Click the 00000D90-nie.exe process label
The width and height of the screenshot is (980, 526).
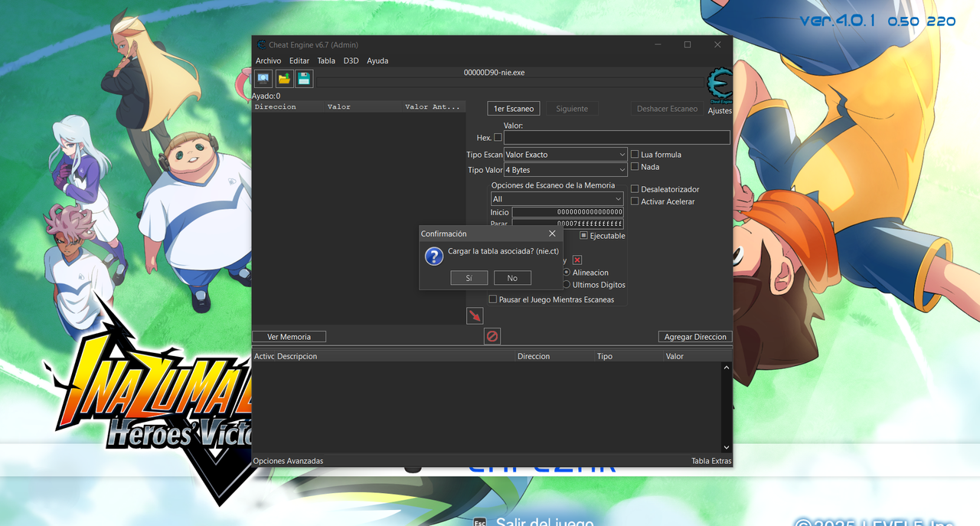(x=495, y=72)
